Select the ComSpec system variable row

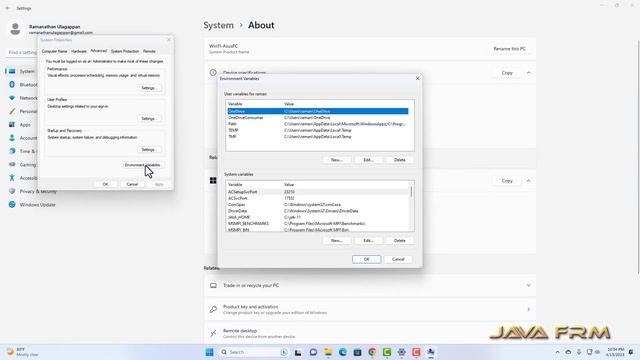(318, 204)
